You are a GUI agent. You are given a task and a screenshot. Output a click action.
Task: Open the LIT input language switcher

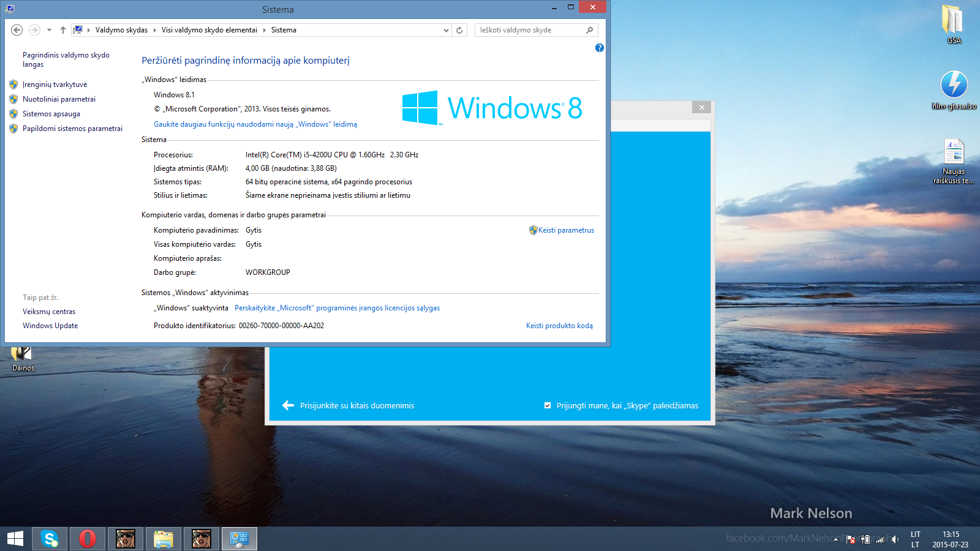click(916, 539)
